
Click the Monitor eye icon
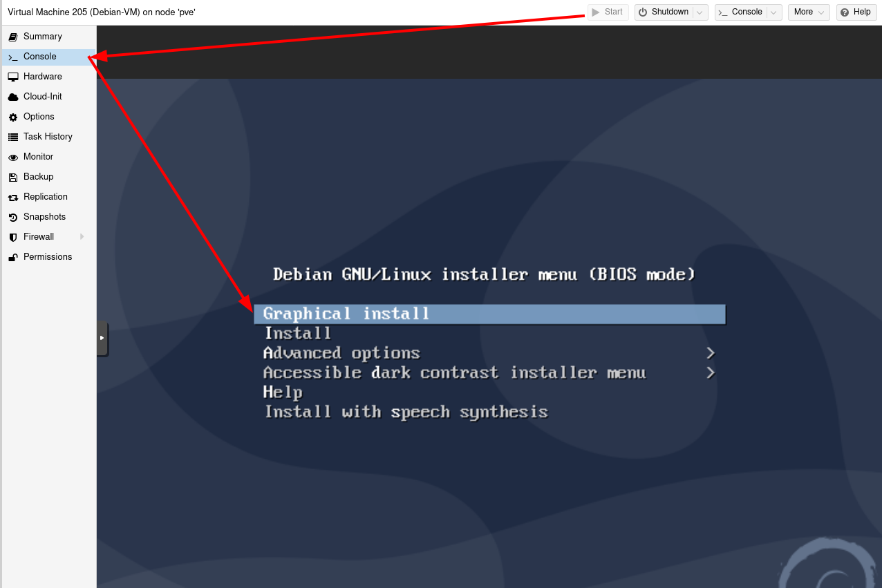[x=12, y=157]
